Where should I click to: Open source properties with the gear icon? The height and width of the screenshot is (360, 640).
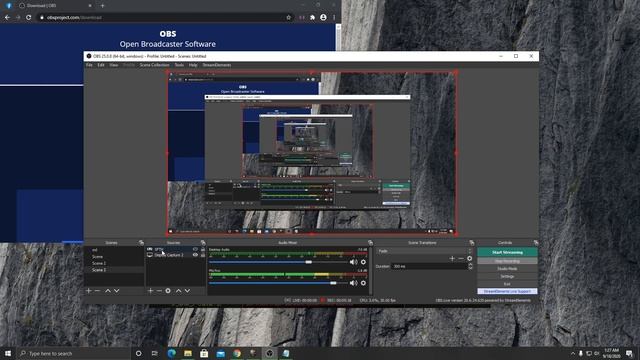point(168,291)
